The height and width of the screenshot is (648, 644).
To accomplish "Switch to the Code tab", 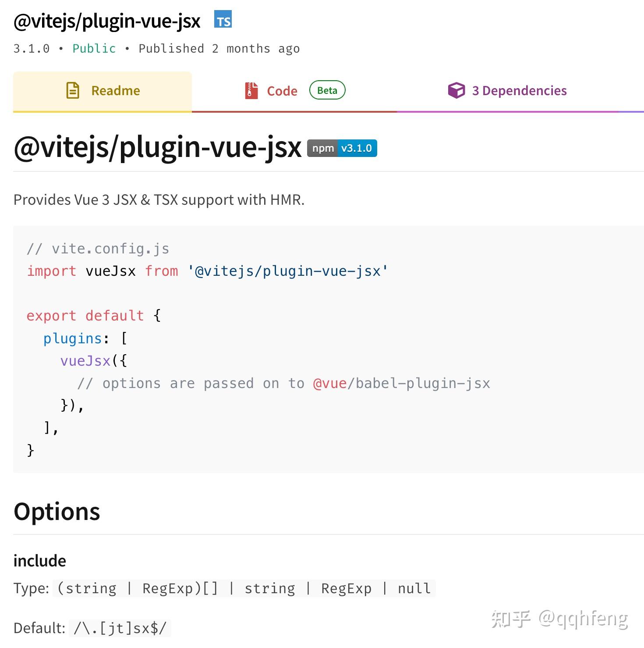I will pyautogui.click(x=294, y=91).
